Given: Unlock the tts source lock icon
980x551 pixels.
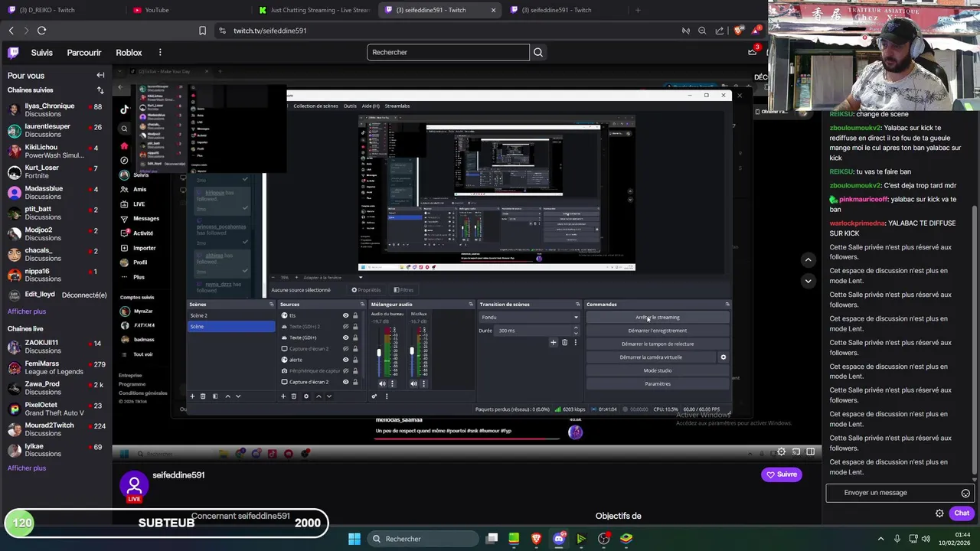Looking at the screenshot, I should [x=355, y=315].
